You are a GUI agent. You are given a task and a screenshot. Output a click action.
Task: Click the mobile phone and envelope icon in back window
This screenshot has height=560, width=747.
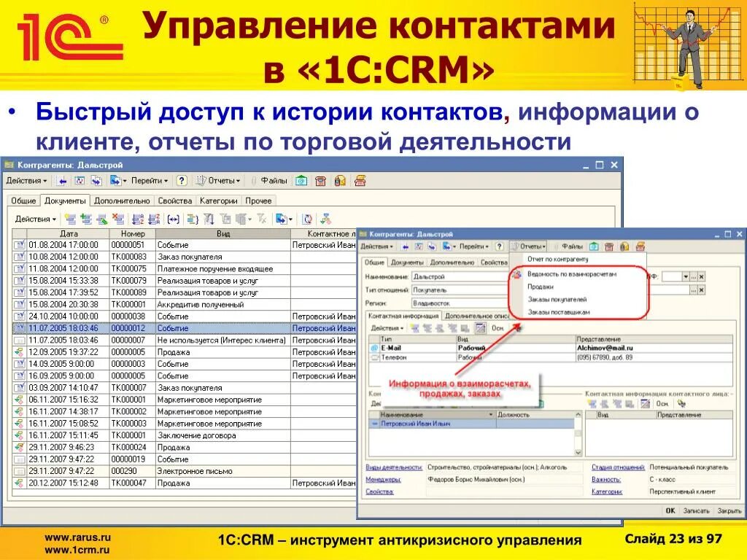tap(340, 181)
